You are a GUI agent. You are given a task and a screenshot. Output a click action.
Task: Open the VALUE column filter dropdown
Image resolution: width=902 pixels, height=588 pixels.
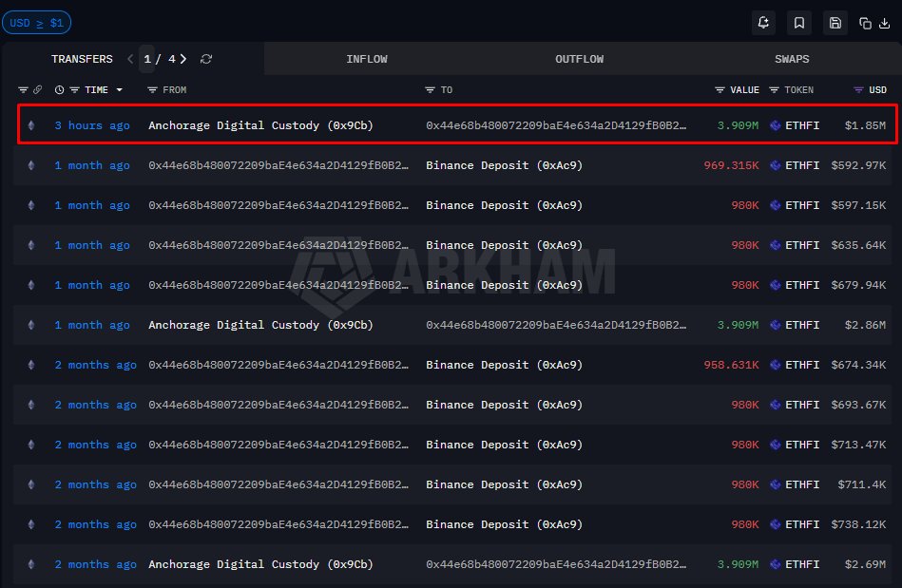pos(720,90)
